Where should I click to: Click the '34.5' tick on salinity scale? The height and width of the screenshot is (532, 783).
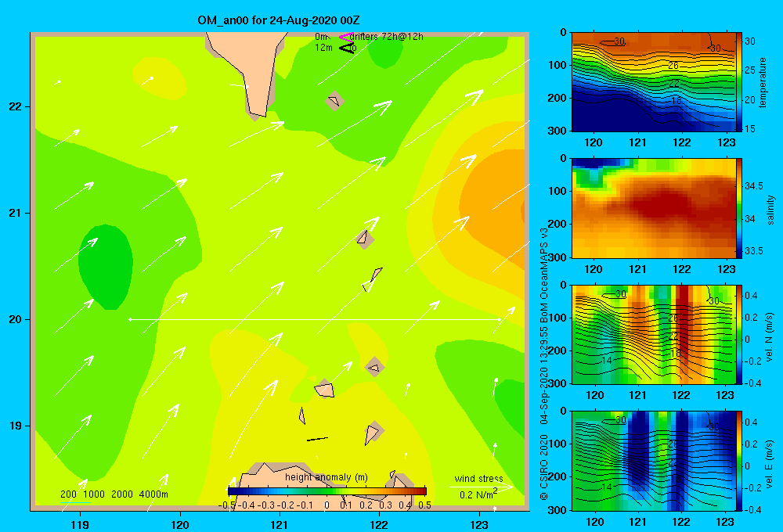[754, 185]
